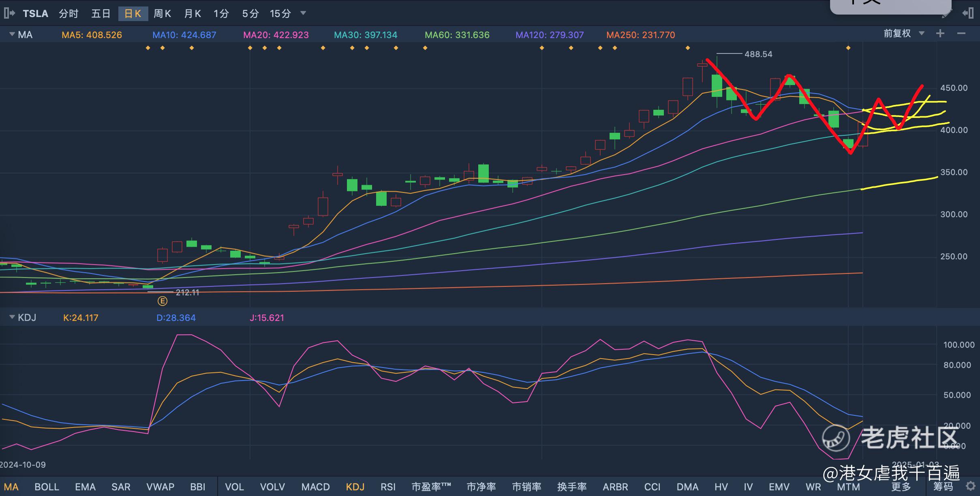
Task: Switch to 周K weekly chart tab
Action: point(162,14)
